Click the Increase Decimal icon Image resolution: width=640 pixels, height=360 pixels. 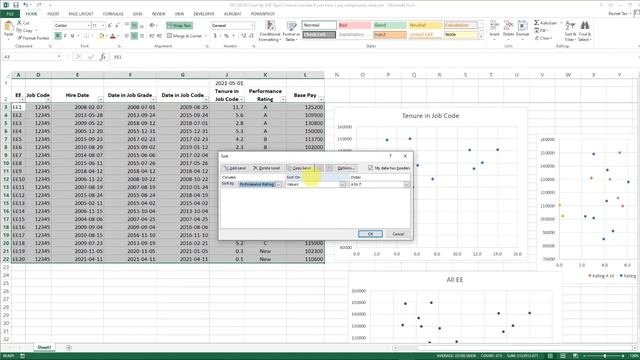243,36
